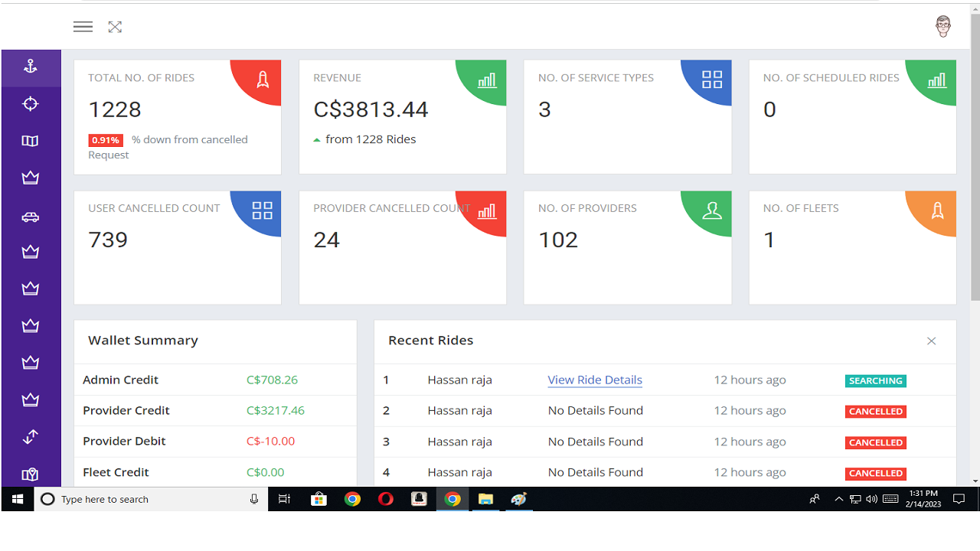Click the up-down arrows transactions icon in sidebar
This screenshot has width=980, height=551.
tap(31, 436)
